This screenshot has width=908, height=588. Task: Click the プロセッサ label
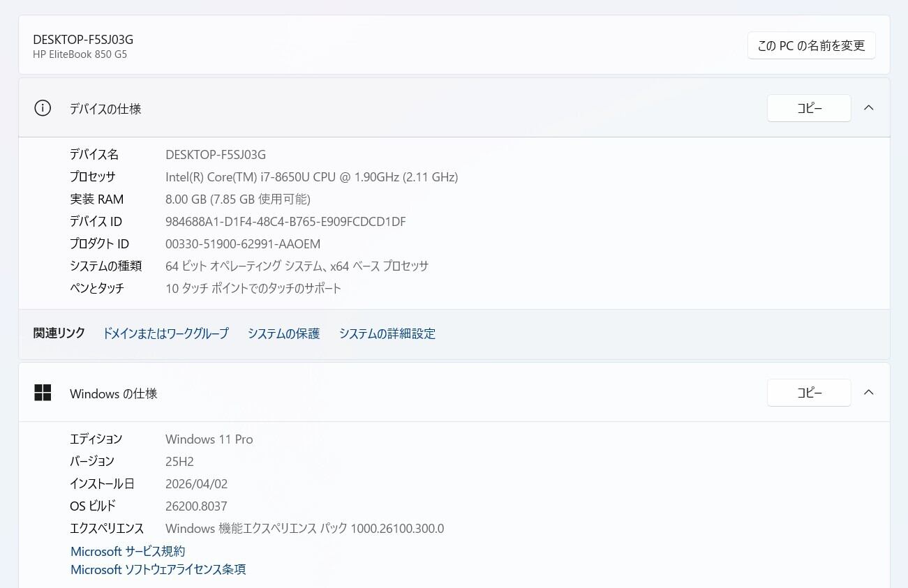click(x=93, y=177)
